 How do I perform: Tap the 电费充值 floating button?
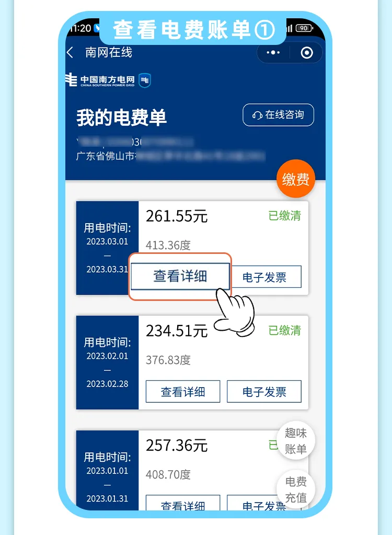[x=296, y=489]
